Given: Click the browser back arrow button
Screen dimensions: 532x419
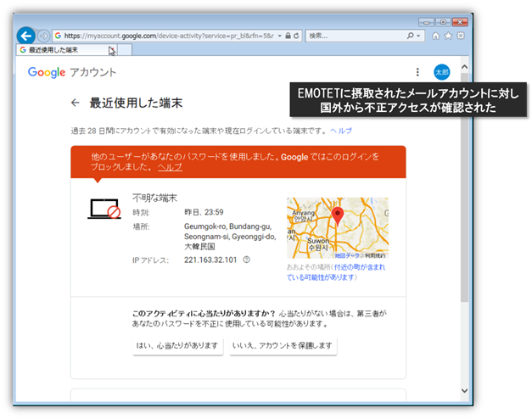Looking at the screenshot, I should [25, 36].
